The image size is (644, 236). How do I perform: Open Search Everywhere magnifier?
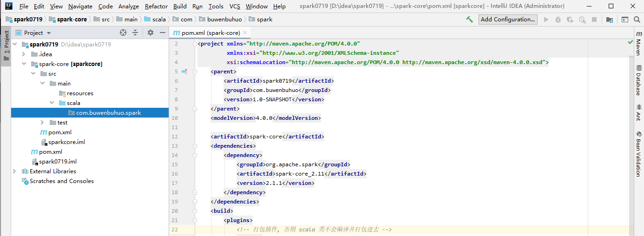click(x=637, y=20)
